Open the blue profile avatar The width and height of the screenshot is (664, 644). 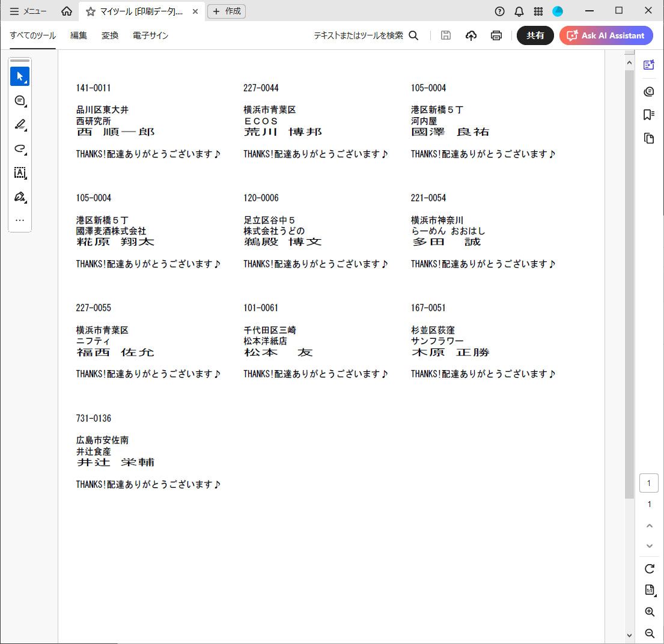click(x=558, y=11)
